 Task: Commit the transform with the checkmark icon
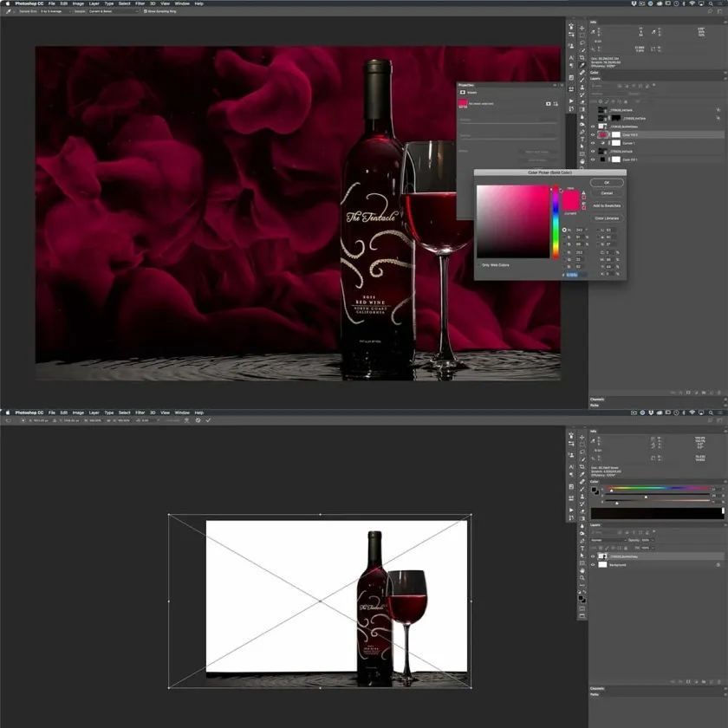point(208,420)
